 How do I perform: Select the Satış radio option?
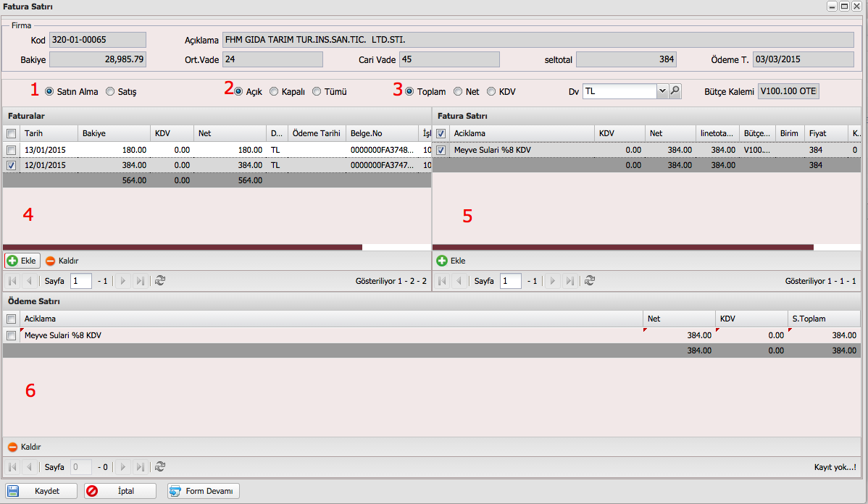110,91
